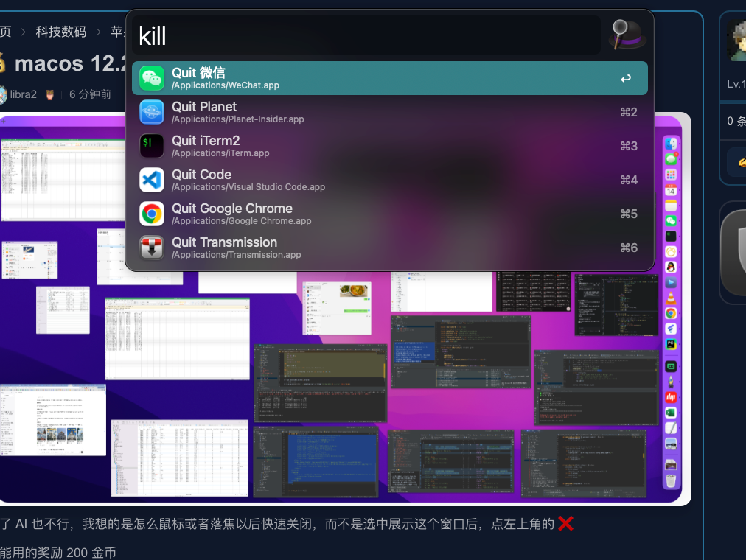746x560 pixels.
Task: Select the Quit 微信 result
Action: point(390,78)
